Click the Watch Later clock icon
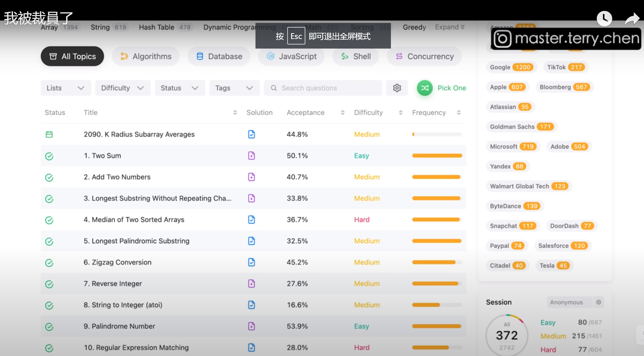The image size is (644, 356). 604,18
